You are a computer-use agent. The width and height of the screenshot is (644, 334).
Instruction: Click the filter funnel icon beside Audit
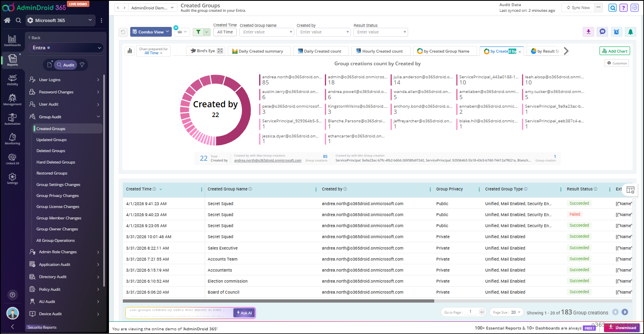coord(82,65)
